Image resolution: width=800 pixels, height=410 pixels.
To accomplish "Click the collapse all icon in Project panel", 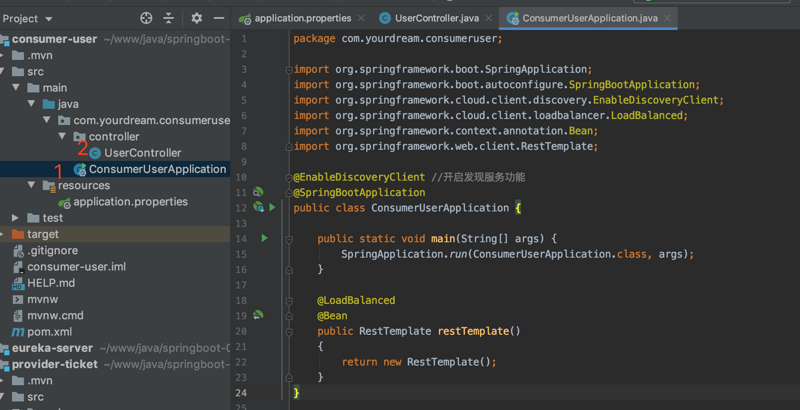I will (168, 18).
